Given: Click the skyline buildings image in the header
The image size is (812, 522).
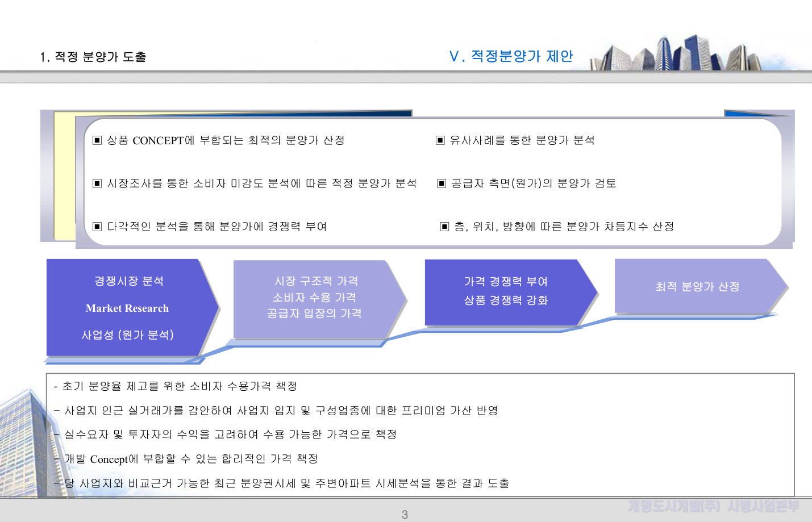Looking at the screenshot, I should click(x=676, y=53).
